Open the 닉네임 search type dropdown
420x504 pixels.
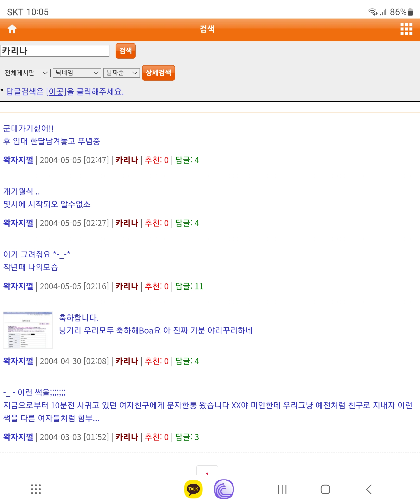point(77,73)
